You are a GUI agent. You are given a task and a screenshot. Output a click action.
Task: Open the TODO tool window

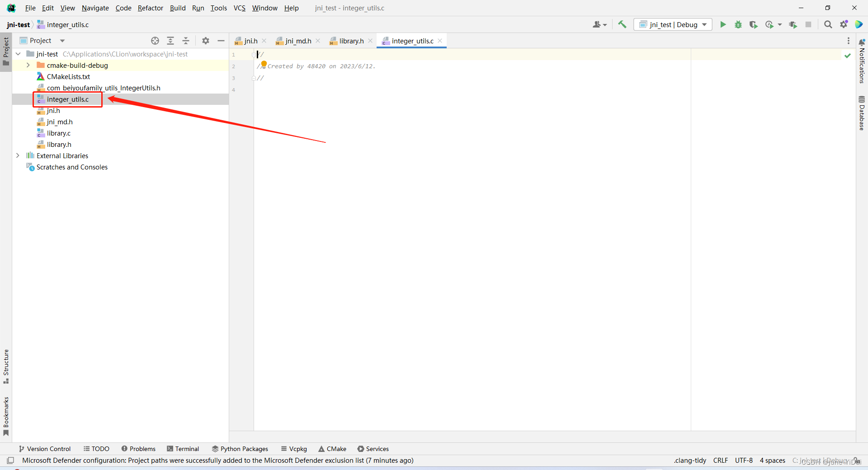coord(96,449)
